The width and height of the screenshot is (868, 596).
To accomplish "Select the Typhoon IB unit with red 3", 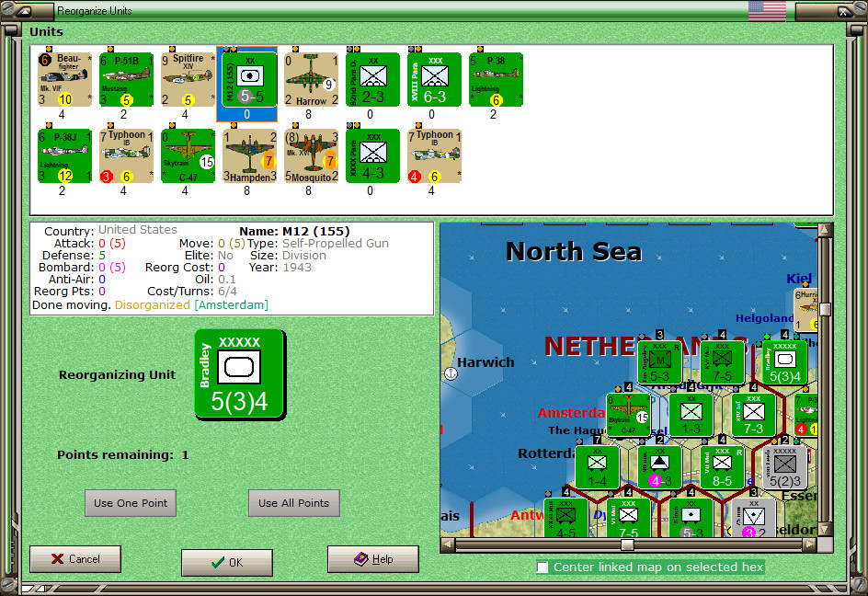I will (126, 155).
